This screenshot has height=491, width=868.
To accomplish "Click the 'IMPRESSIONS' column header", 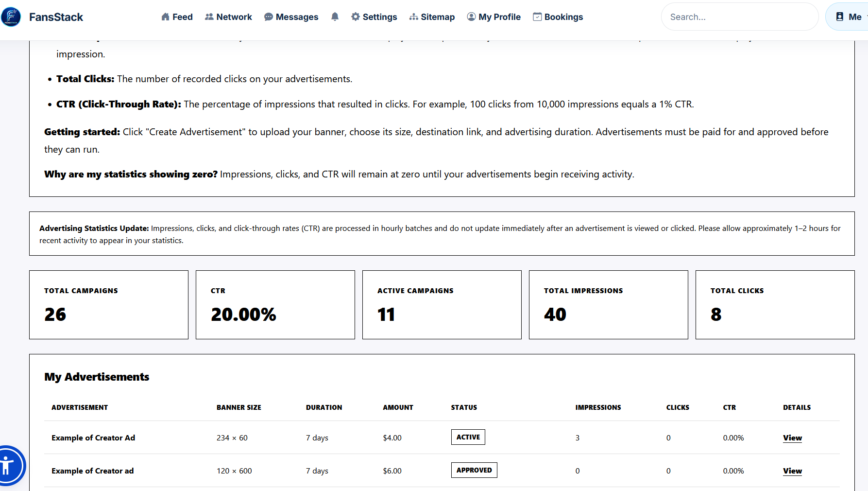I will point(598,407).
